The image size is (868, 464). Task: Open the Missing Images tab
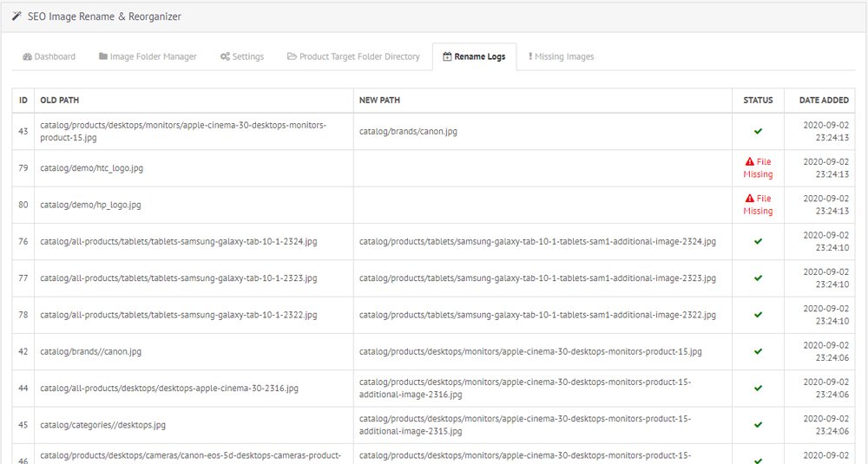tap(561, 56)
